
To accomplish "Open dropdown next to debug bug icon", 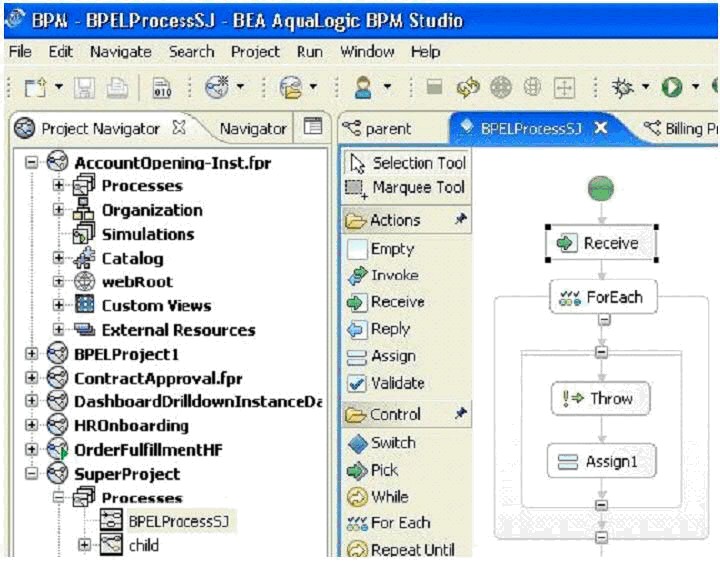I will [x=645, y=86].
